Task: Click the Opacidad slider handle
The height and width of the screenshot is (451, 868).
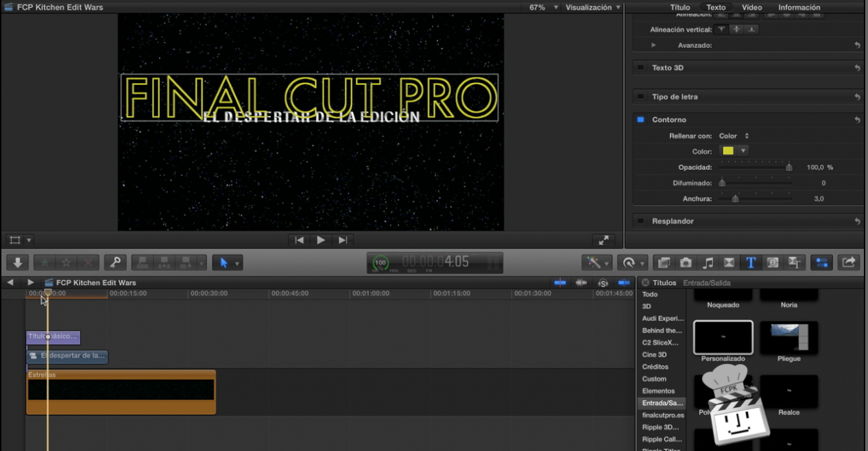Action: [788, 167]
